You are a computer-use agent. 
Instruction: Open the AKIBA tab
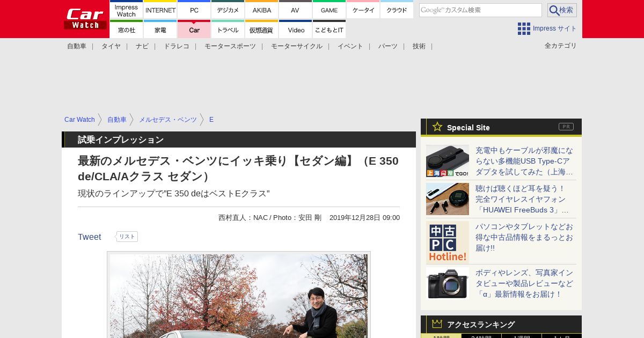click(x=261, y=10)
